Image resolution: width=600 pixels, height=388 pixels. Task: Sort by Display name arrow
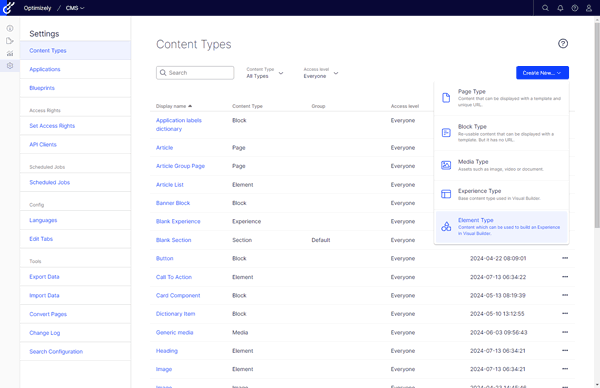coord(190,106)
